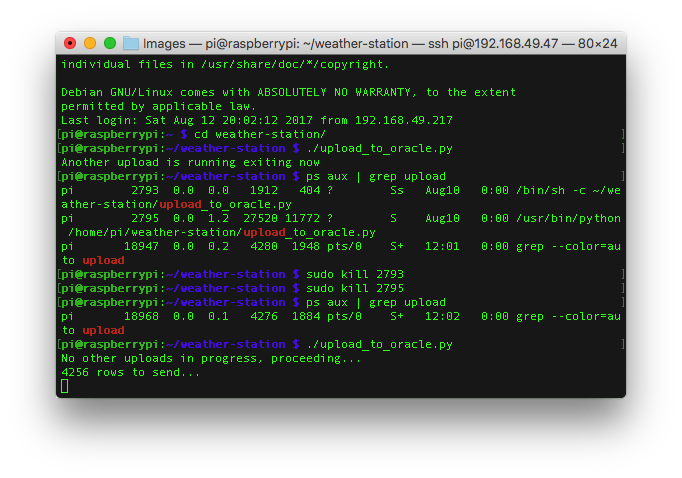Click the 'sudo kill 2795' command
This screenshot has height=478, width=682.
coord(355,288)
